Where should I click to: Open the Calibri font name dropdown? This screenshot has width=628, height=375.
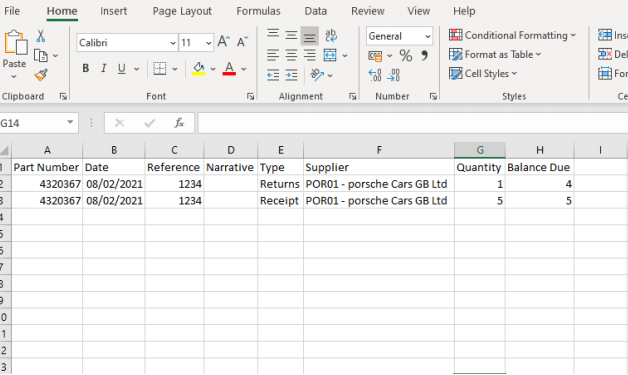tap(173, 42)
